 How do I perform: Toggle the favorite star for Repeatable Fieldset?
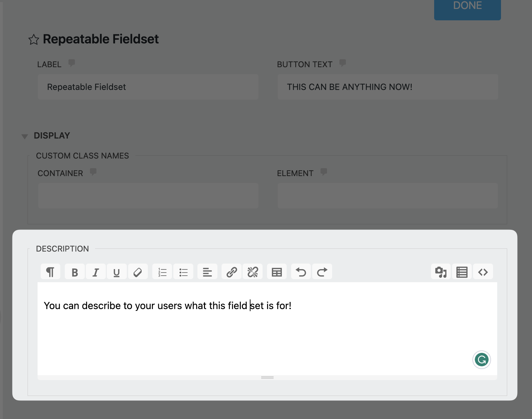pos(34,40)
